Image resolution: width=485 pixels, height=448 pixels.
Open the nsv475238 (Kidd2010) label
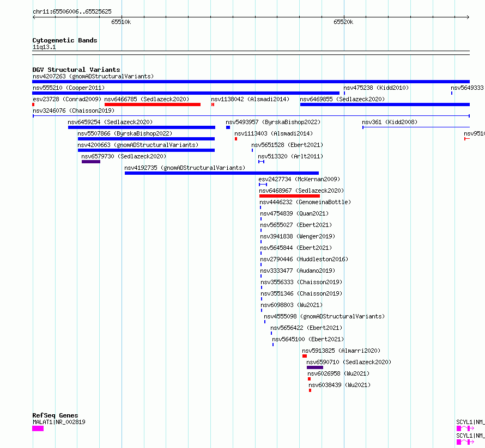coord(376,88)
